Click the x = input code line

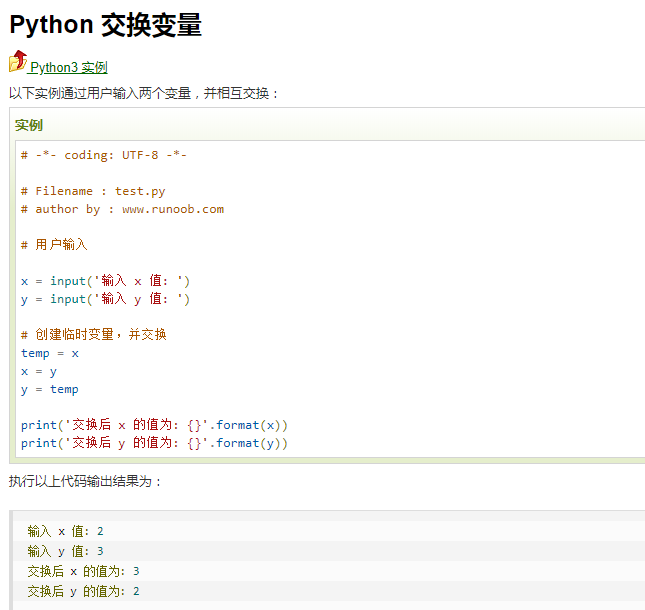tap(105, 281)
